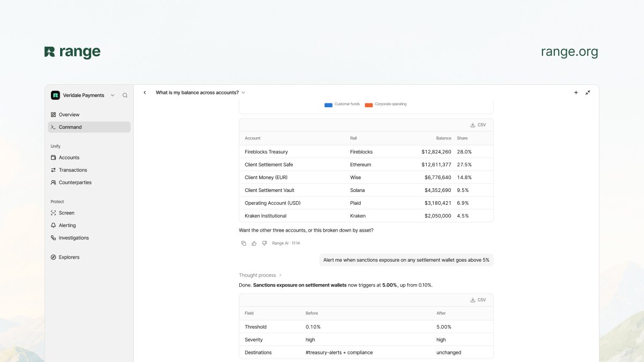This screenshot has width=644, height=362.
Task: Click the 27.5% share value
Action: click(464, 165)
